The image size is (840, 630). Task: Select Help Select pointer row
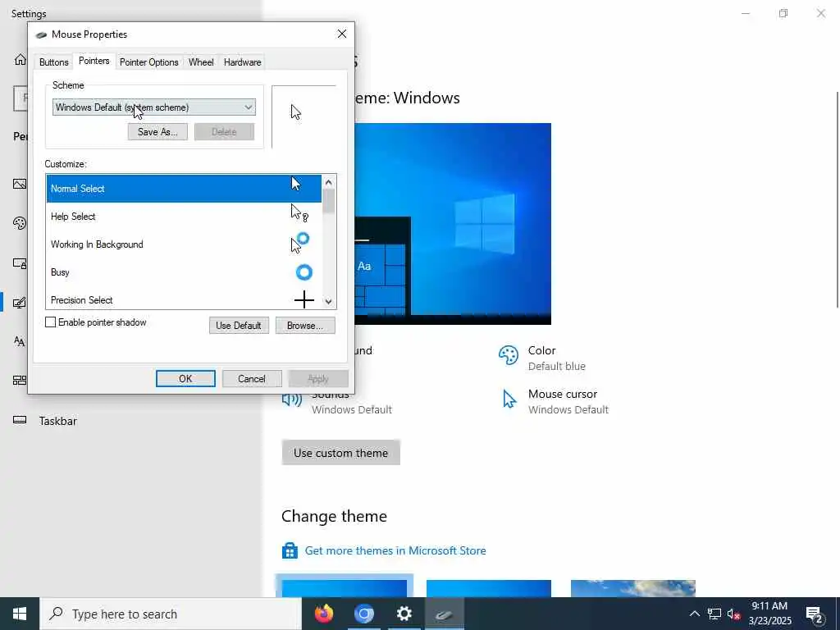[184, 217]
